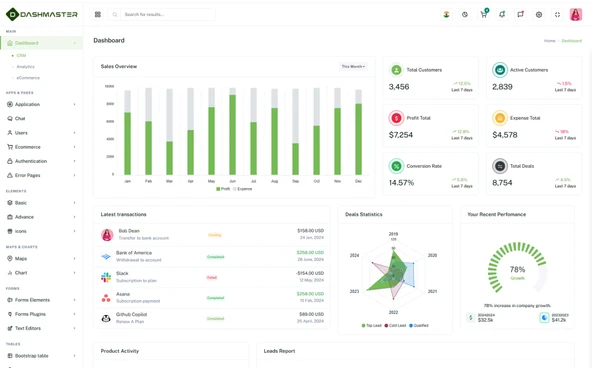
Task: Click the Bank of America transaction logo
Action: [106, 257]
